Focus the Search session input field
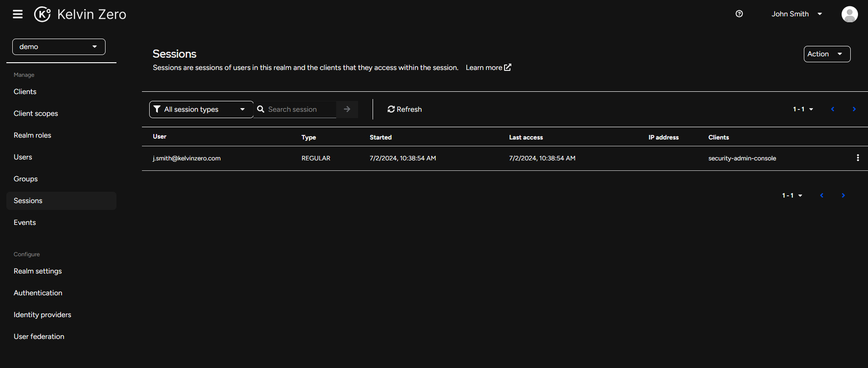The width and height of the screenshot is (868, 368). (300, 109)
